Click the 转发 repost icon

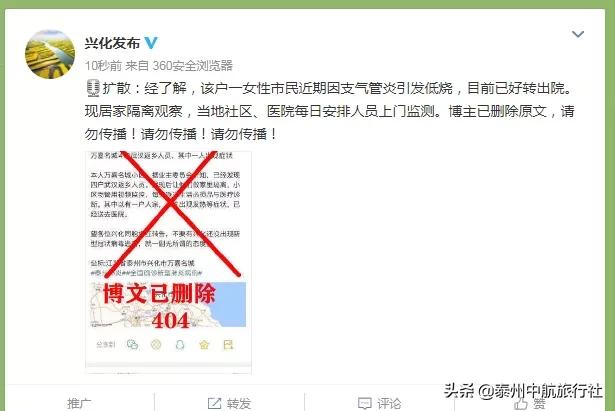point(214,403)
